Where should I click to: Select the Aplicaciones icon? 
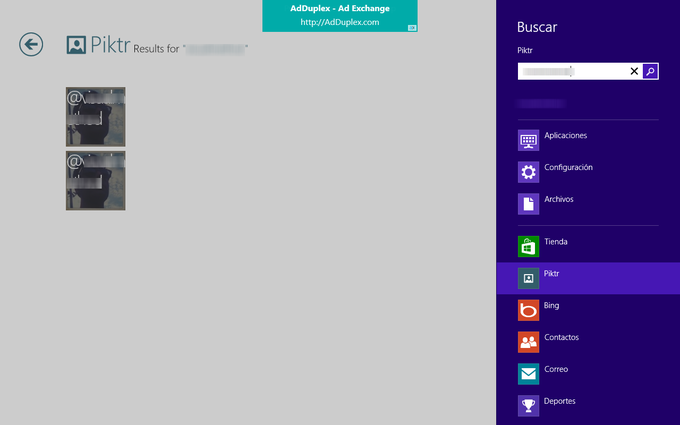(528, 140)
